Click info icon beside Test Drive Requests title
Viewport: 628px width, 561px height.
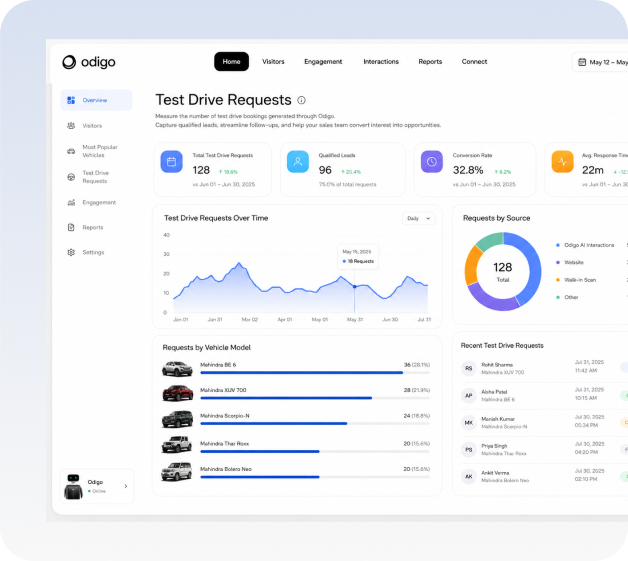point(301,100)
